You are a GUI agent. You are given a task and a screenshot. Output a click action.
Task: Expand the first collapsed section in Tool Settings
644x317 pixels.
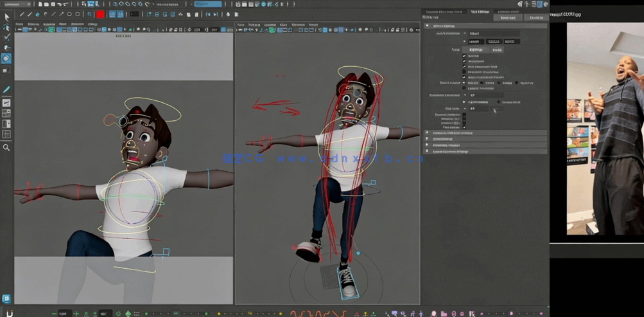click(428, 133)
